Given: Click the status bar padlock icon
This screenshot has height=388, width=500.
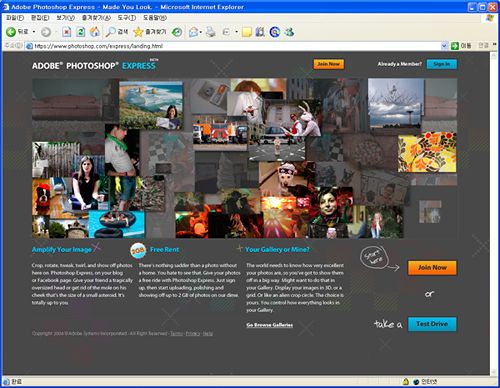Looking at the screenshot, I should (x=406, y=382).
